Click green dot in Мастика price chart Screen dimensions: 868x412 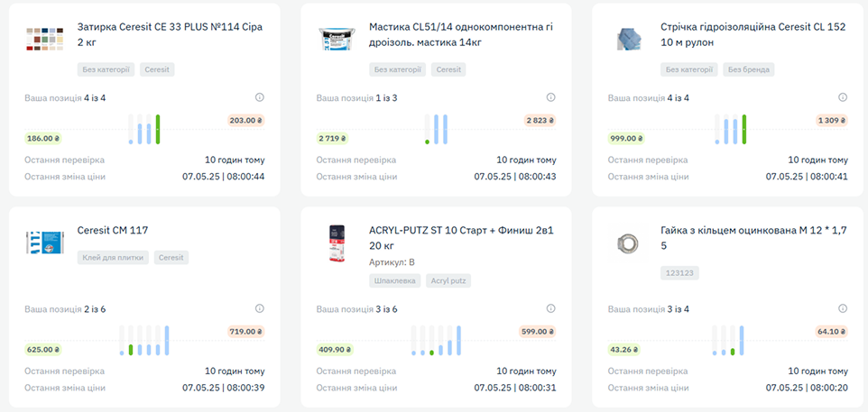428,142
